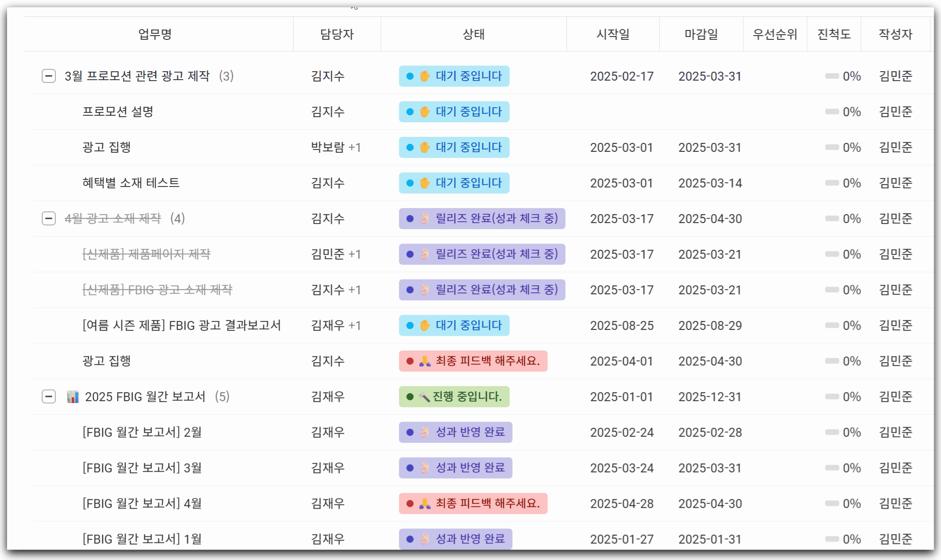This screenshot has width=941, height=560.
Task: Click the bar chart icon beside 2025 FBIG 월간 보고서
Action: (73, 396)
